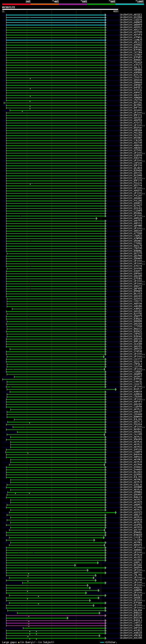Image resolution: width=146 pixels, height=644 pixels.
Task: Click the red 20% identity legend segment
Action: point(16,4)
